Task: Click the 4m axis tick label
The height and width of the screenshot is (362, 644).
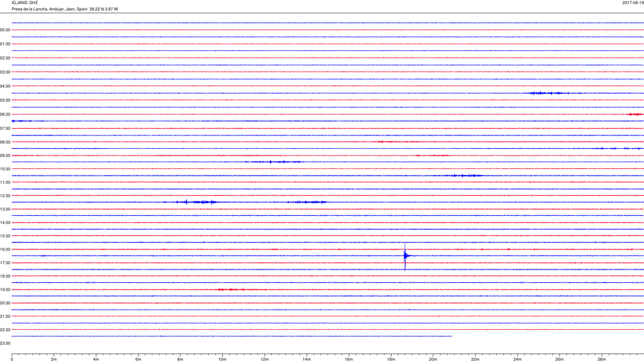Action: point(96,359)
